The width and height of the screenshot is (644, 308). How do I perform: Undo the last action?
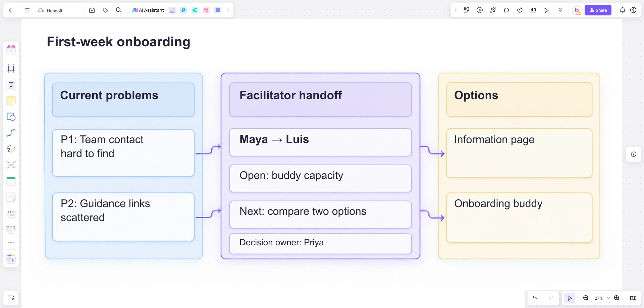point(535,298)
